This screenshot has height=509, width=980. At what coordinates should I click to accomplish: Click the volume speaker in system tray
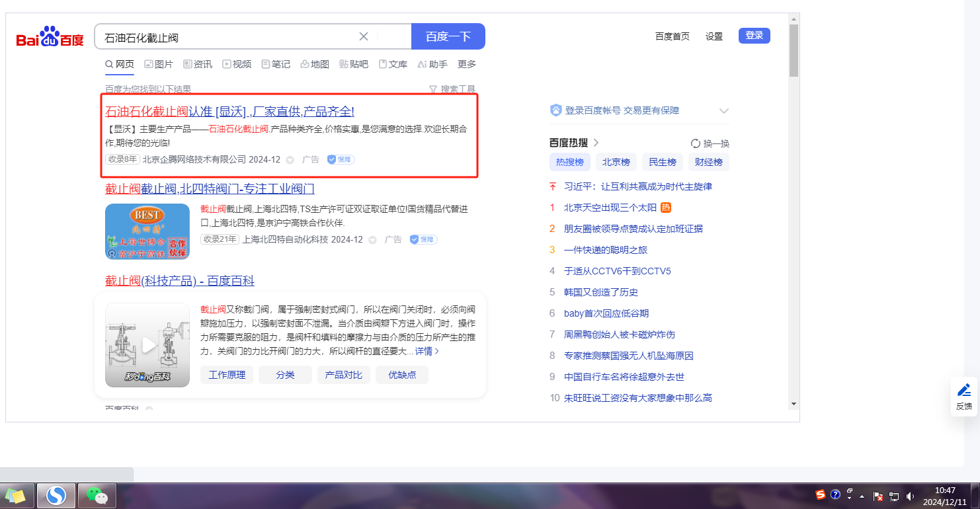(911, 496)
